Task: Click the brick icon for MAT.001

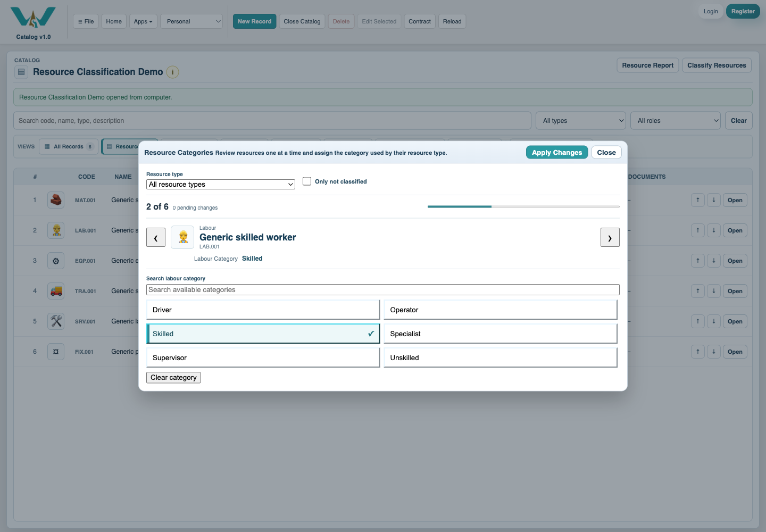Action: click(56, 200)
